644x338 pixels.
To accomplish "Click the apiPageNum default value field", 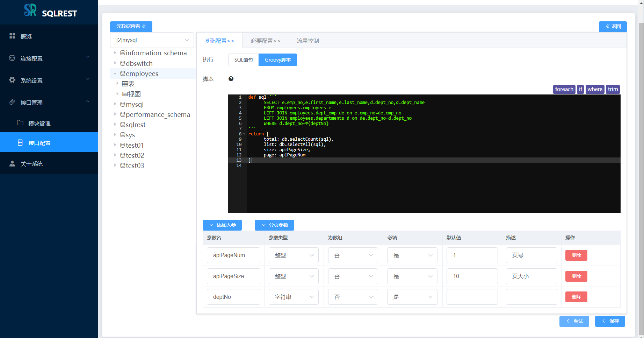I will tap(472, 255).
